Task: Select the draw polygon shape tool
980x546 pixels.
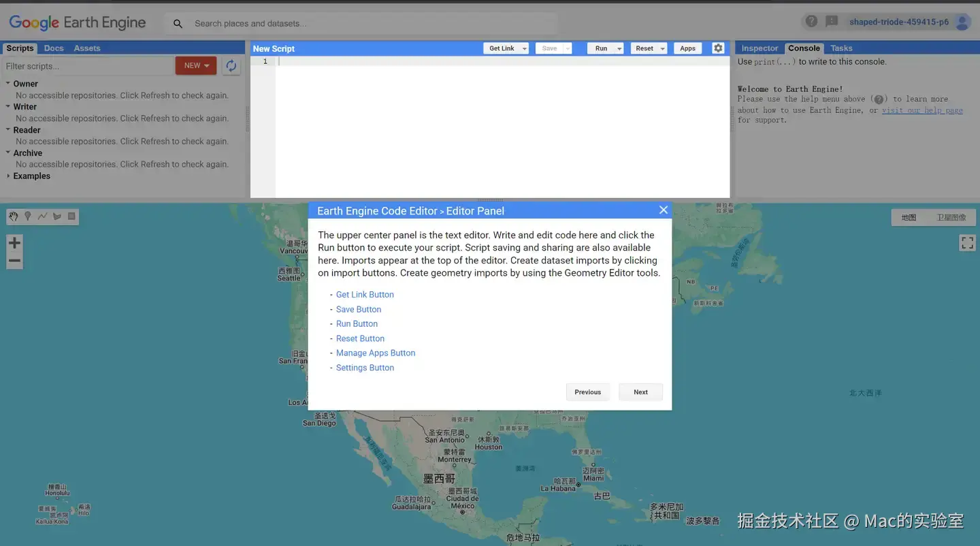Action: pyautogui.click(x=57, y=216)
